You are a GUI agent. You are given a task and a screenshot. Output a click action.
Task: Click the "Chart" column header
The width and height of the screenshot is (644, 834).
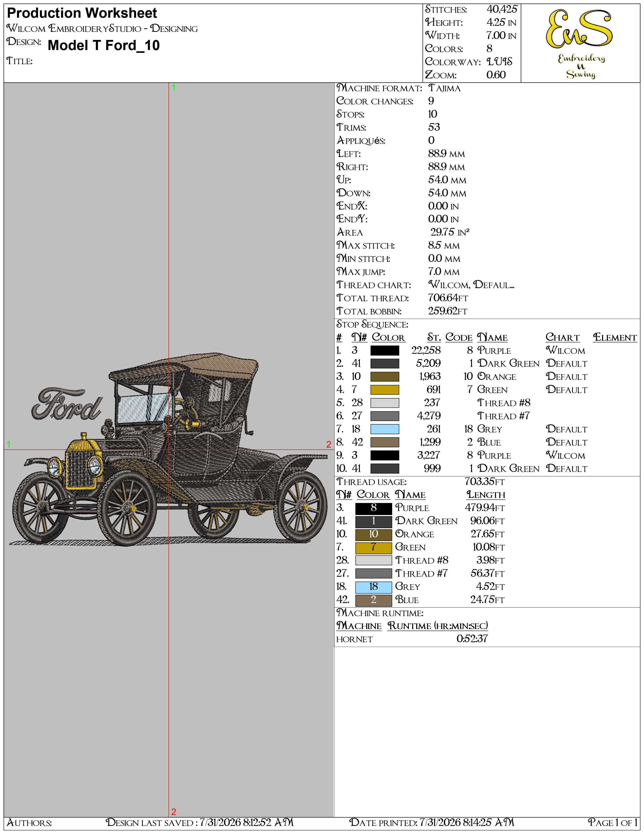click(x=562, y=338)
